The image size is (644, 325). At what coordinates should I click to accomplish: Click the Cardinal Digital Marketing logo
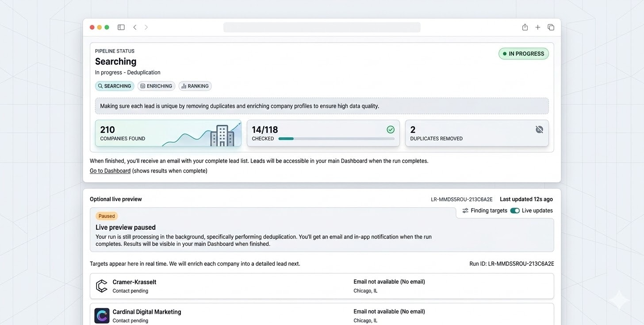102,315
